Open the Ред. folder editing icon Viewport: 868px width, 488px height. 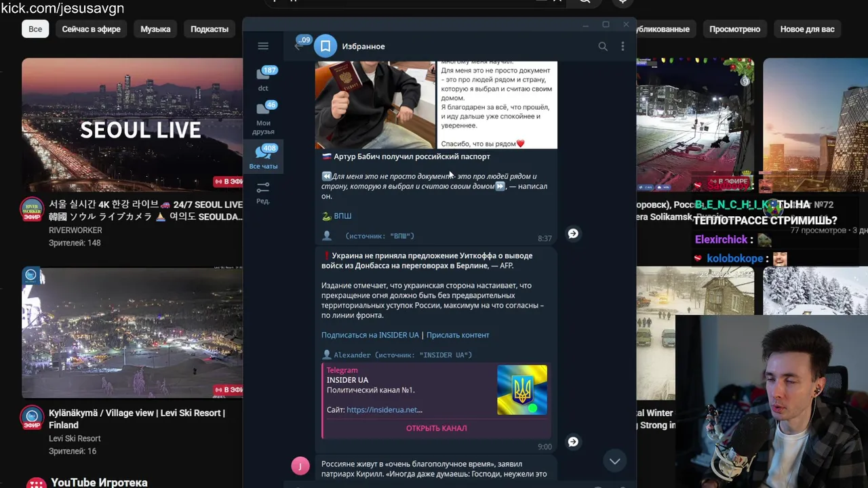tap(263, 192)
